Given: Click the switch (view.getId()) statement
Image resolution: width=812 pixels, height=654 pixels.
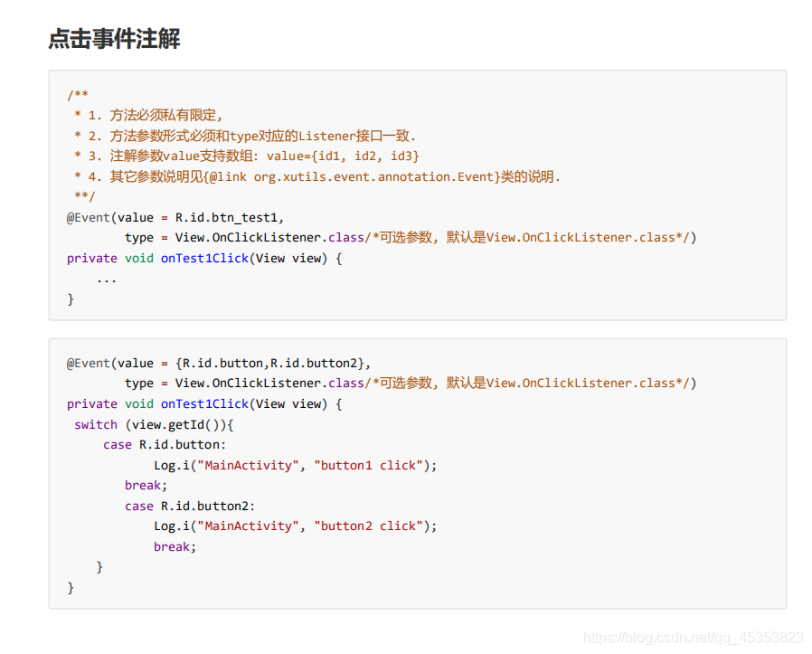Looking at the screenshot, I should [154, 424].
